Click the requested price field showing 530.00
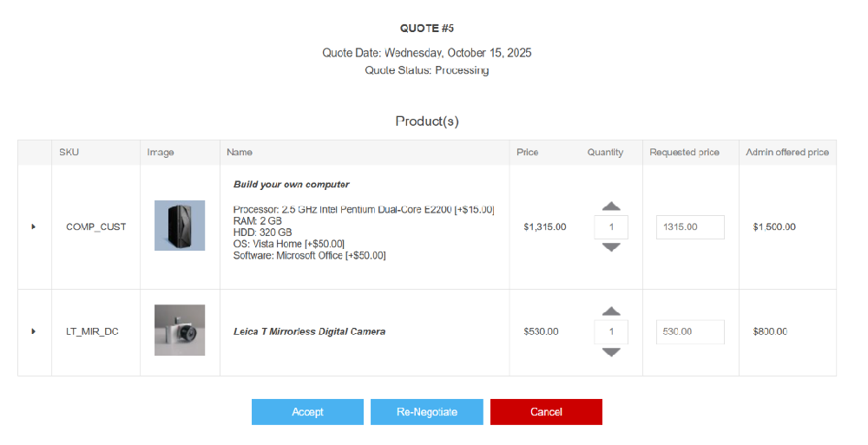 (689, 331)
